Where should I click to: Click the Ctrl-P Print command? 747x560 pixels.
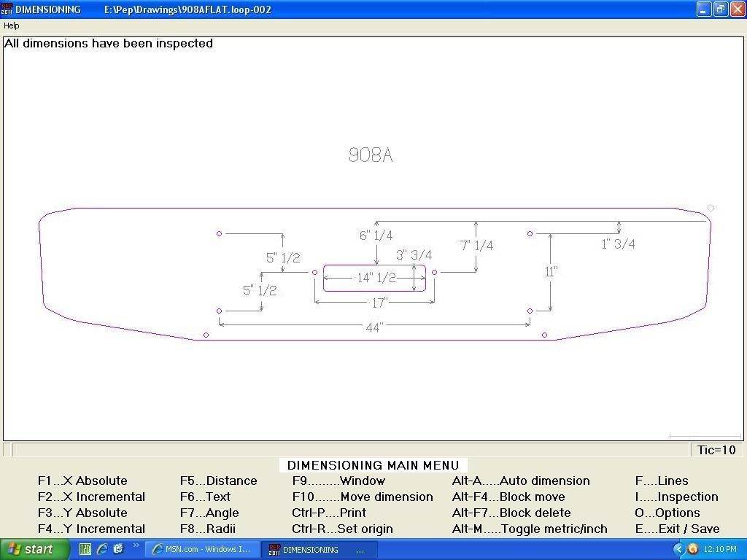(329, 513)
